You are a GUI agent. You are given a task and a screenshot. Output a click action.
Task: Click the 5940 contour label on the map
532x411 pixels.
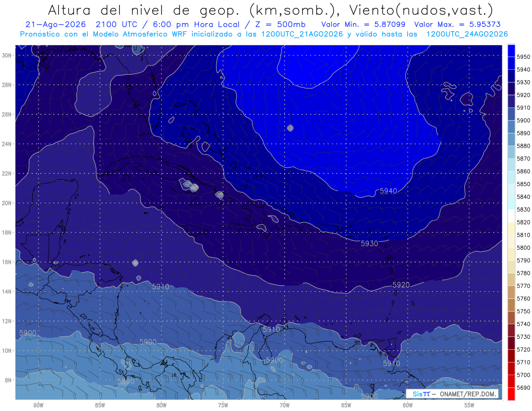[x=388, y=191]
